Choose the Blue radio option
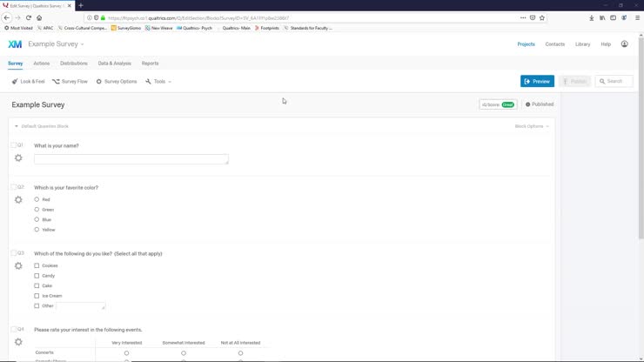Screen dimensions: 644x362 (x=37, y=219)
